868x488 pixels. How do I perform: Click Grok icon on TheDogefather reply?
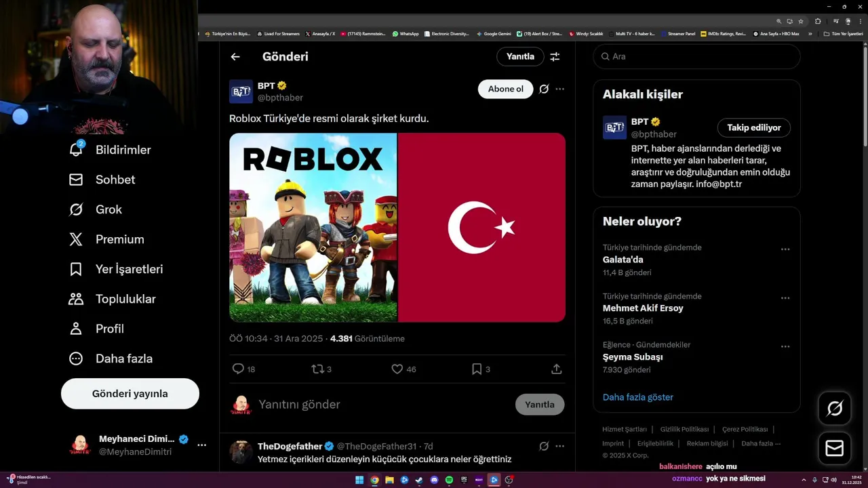click(544, 446)
